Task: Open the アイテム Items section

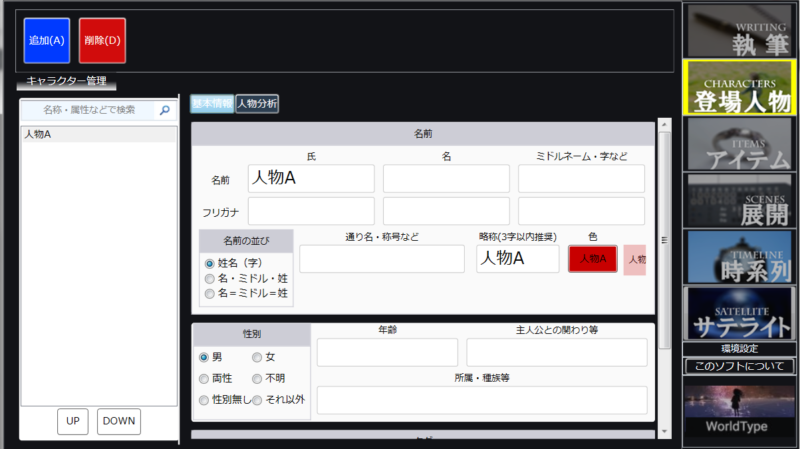Action: tap(739, 144)
